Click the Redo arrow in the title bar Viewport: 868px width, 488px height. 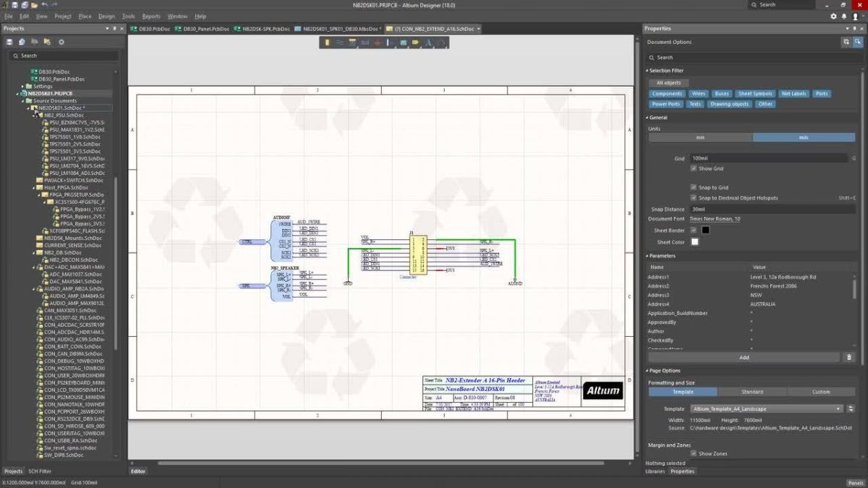point(56,4)
